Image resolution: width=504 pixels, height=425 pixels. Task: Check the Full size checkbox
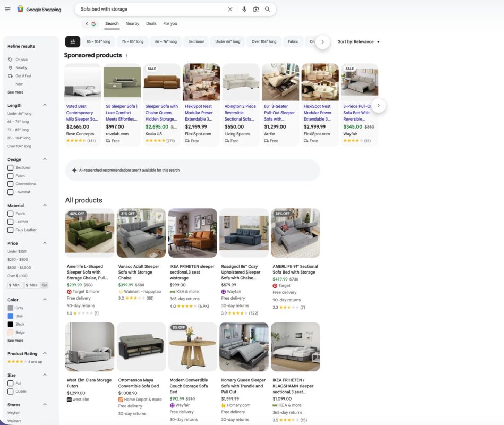point(10,383)
